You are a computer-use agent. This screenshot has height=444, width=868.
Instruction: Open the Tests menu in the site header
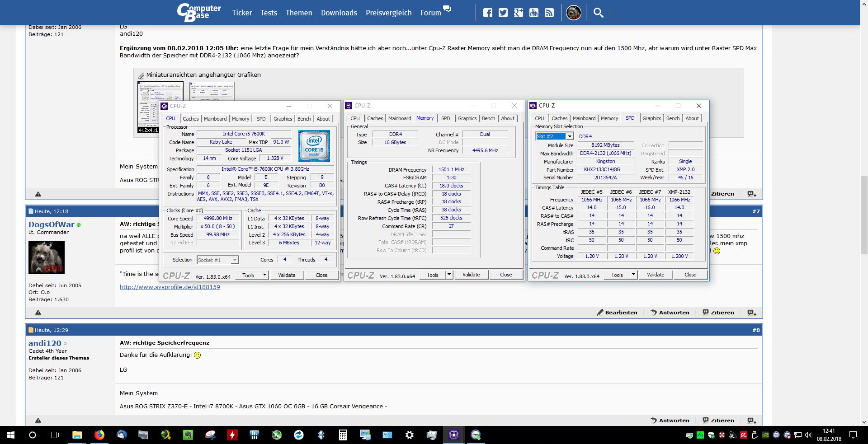click(x=269, y=13)
